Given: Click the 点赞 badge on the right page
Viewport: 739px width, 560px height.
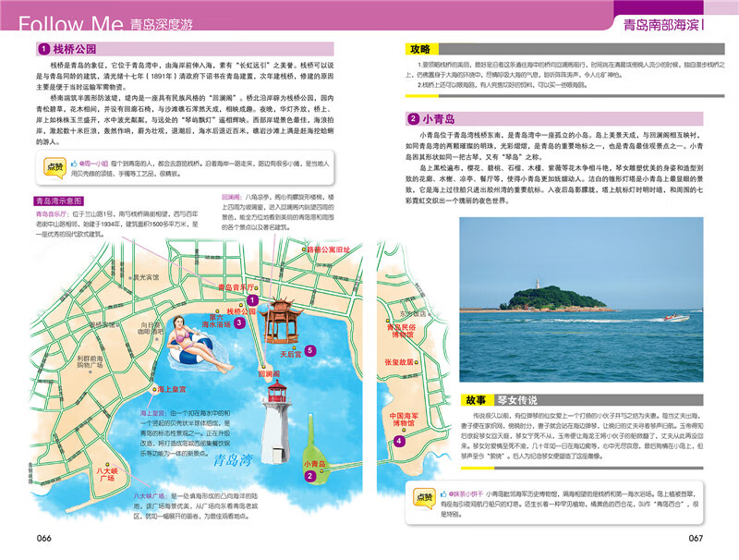Looking at the screenshot, I should pos(424,498).
